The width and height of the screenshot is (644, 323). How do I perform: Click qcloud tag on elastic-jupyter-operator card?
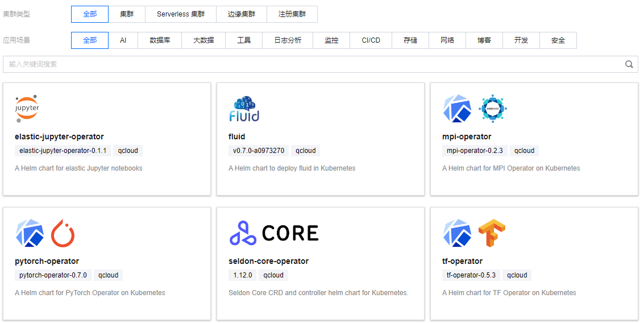click(x=128, y=151)
